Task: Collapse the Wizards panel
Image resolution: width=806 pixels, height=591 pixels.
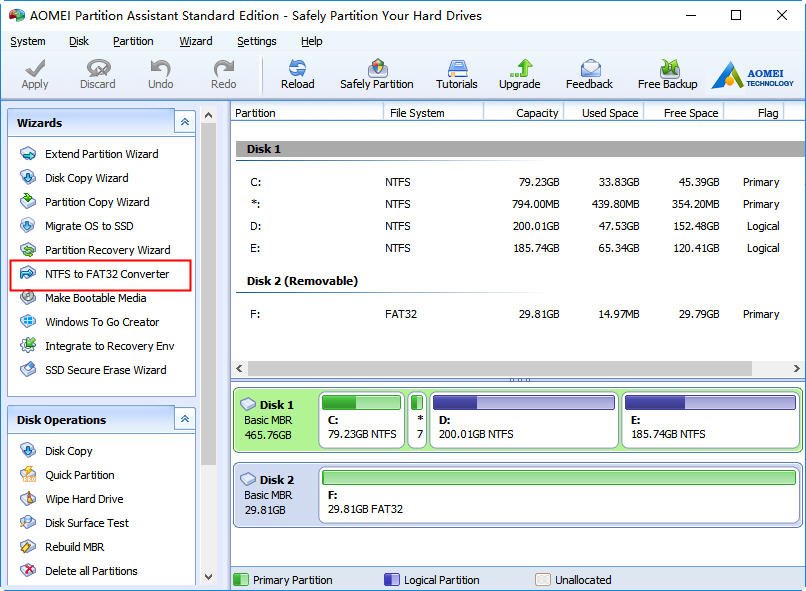Action: pyautogui.click(x=185, y=122)
